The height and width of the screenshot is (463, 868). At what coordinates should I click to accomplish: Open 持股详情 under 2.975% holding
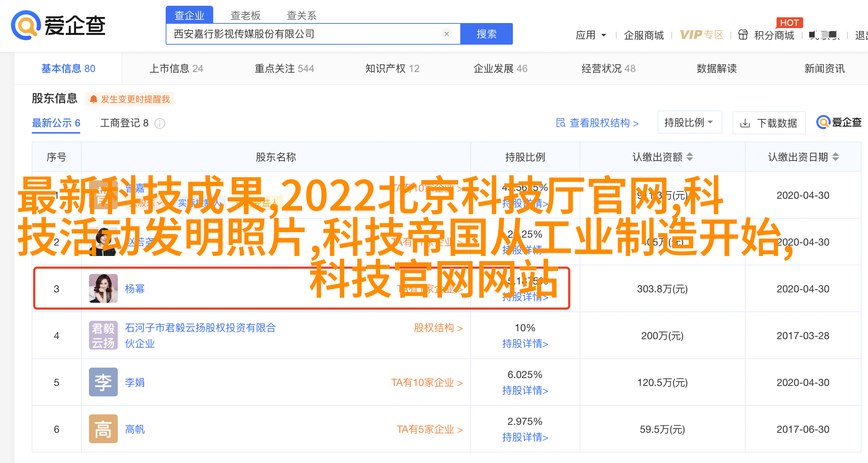(525, 437)
